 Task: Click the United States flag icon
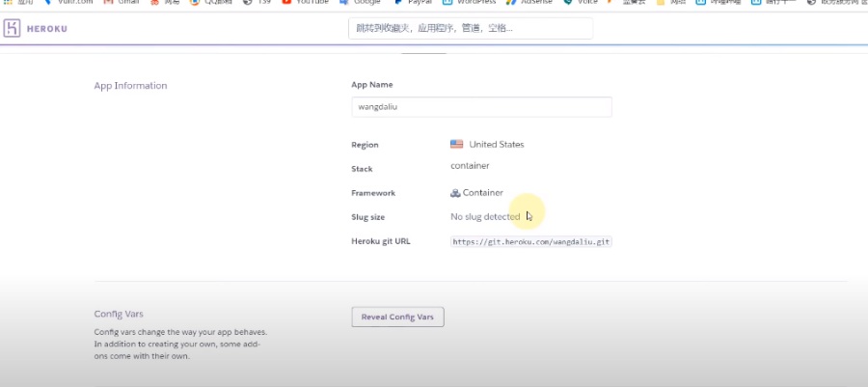(457, 145)
